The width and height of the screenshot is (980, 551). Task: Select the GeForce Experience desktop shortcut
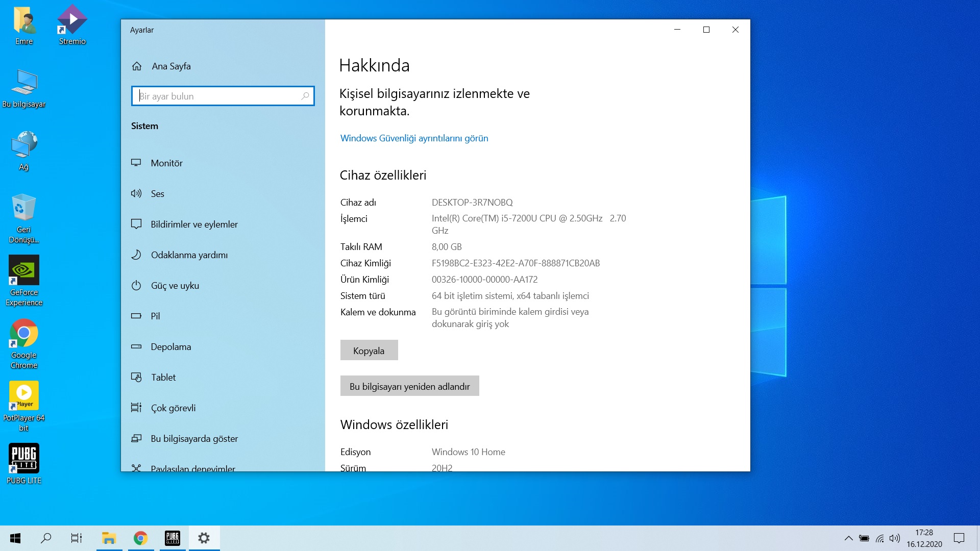[24, 281]
